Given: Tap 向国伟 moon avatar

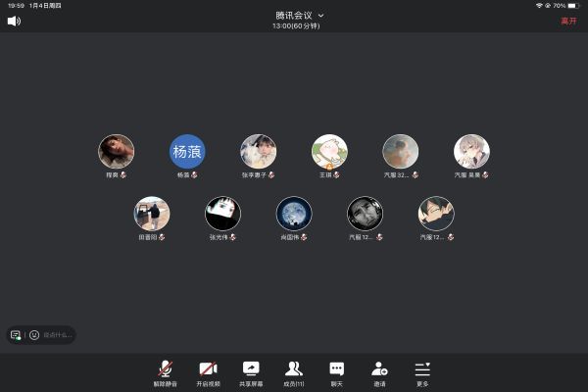Looking at the screenshot, I should coord(293,214).
